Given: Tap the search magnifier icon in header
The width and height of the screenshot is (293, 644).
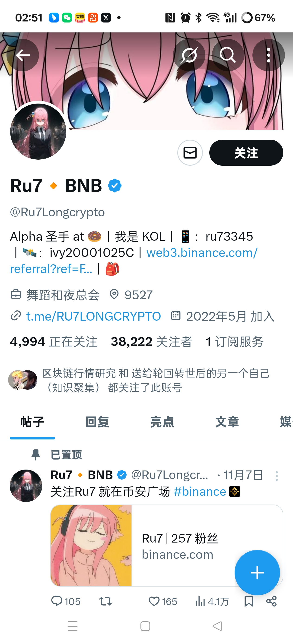Looking at the screenshot, I should 228,55.
